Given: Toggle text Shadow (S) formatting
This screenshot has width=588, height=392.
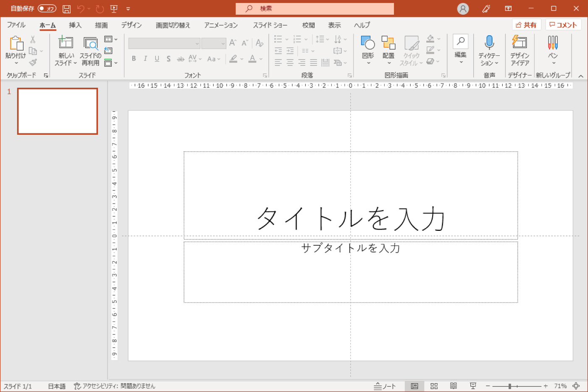Looking at the screenshot, I should click(x=168, y=59).
